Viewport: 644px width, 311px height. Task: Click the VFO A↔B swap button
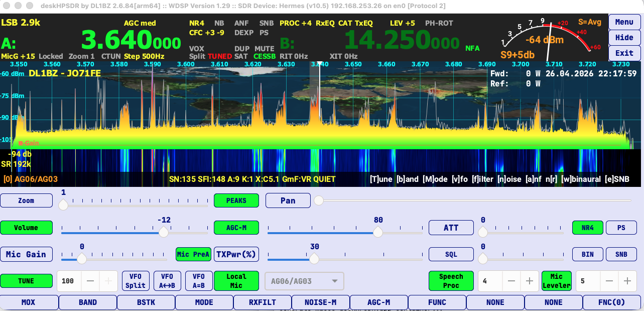(167, 281)
